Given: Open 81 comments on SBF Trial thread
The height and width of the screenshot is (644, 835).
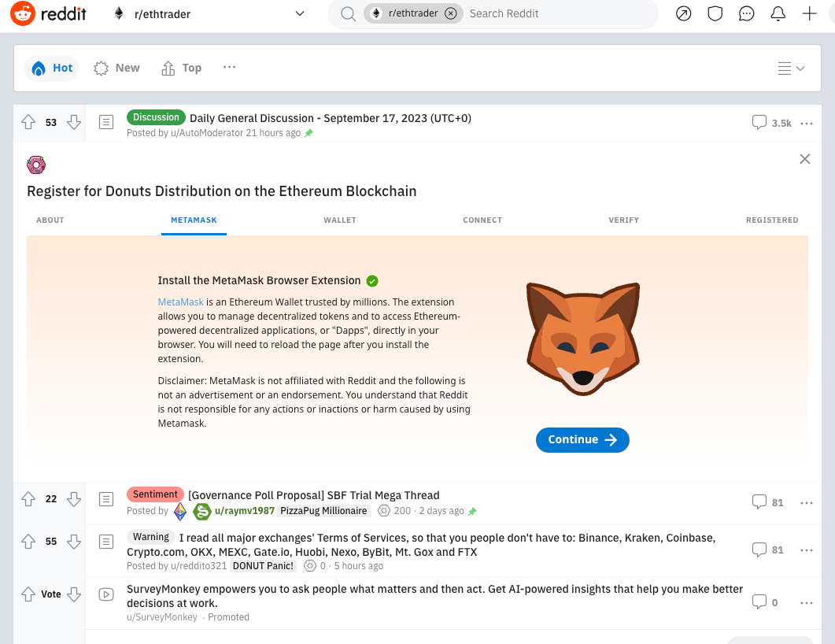Looking at the screenshot, I should (x=767, y=502).
